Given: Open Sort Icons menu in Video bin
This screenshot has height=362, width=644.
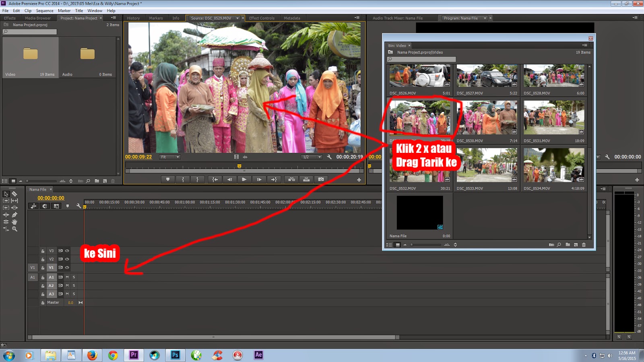Looking at the screenshot, I should pos(455,245).
